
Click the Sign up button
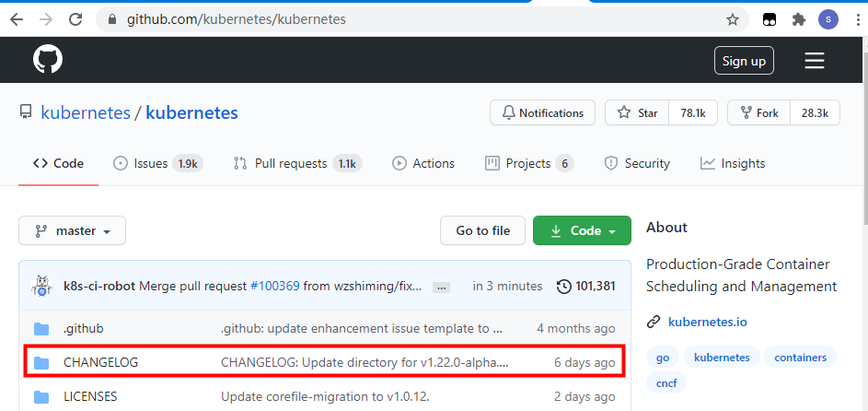coord(744,61)
